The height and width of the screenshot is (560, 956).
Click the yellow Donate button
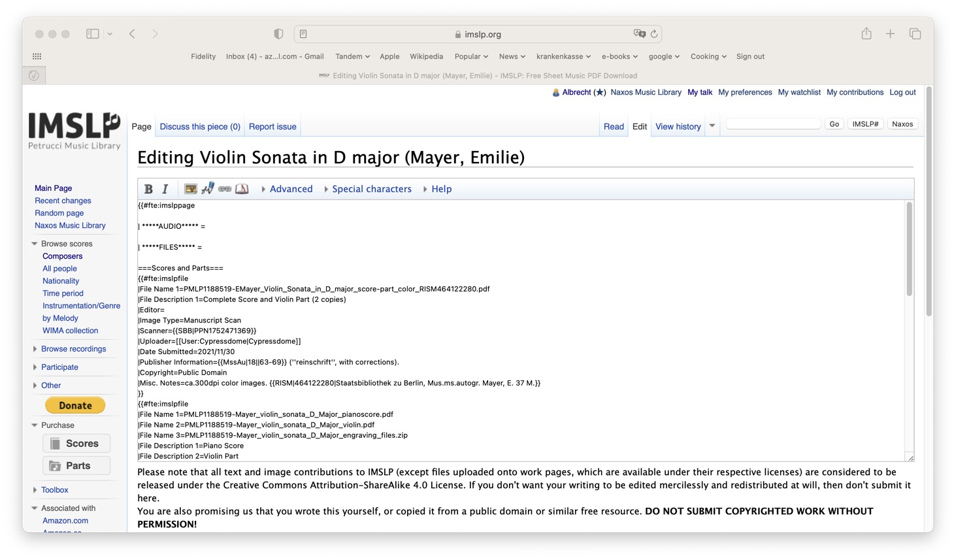click(75, 406)
